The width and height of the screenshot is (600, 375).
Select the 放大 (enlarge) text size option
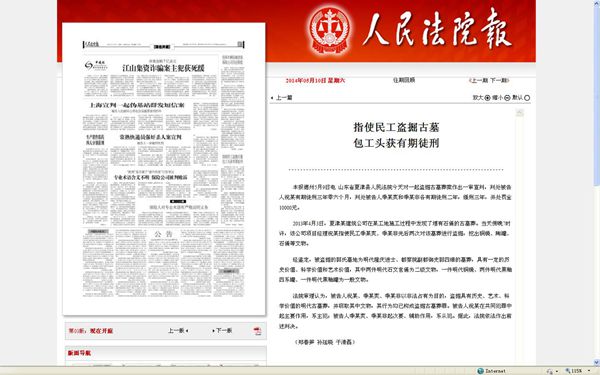(481, 98)
